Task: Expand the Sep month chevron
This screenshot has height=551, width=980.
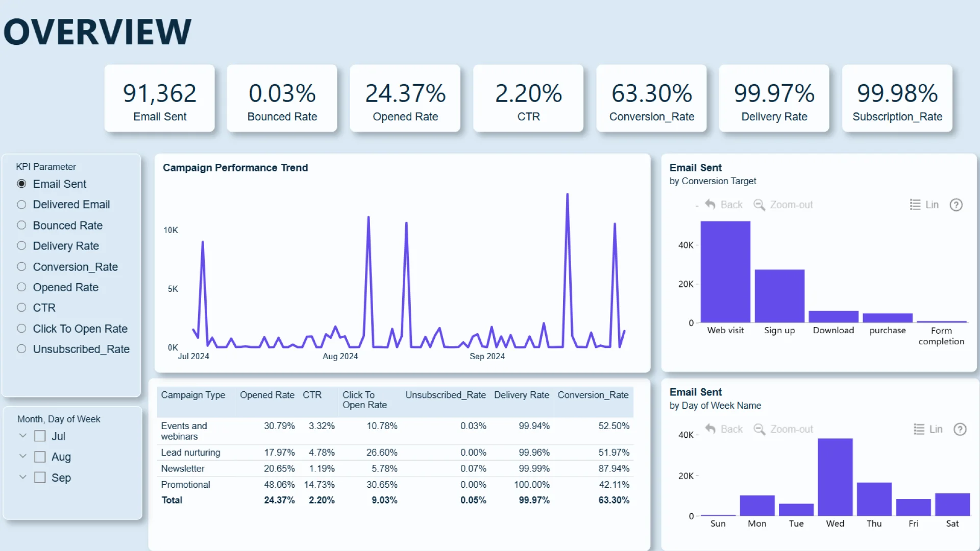Action: click(22, 477)
